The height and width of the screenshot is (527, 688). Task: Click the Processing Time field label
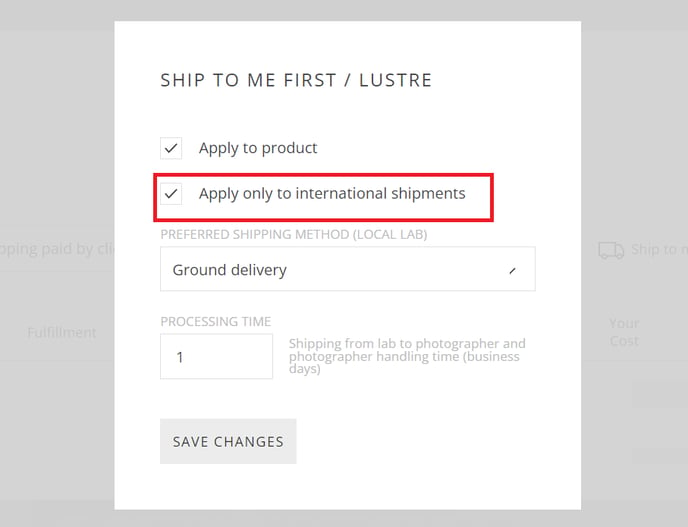pyautogui.click(x=215, y=322)
